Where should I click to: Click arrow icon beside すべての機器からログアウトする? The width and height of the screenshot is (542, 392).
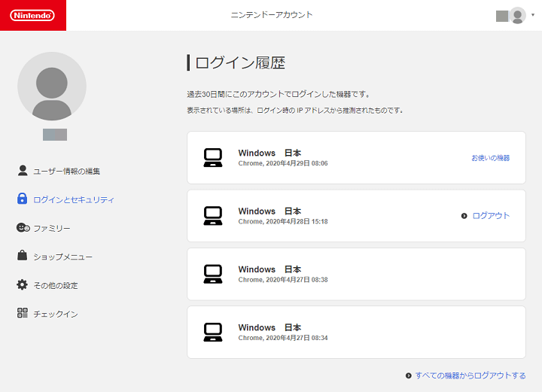[409, 375]
